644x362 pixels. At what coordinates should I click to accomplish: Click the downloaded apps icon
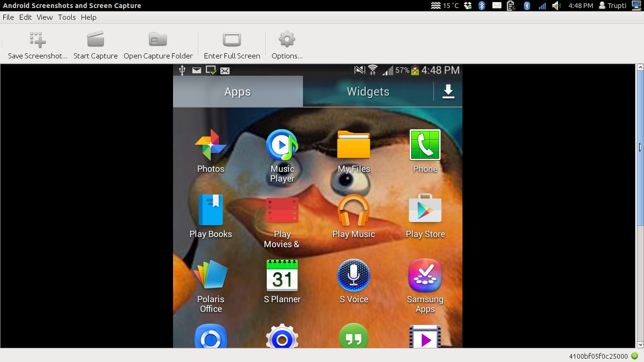tap(448, 91)
